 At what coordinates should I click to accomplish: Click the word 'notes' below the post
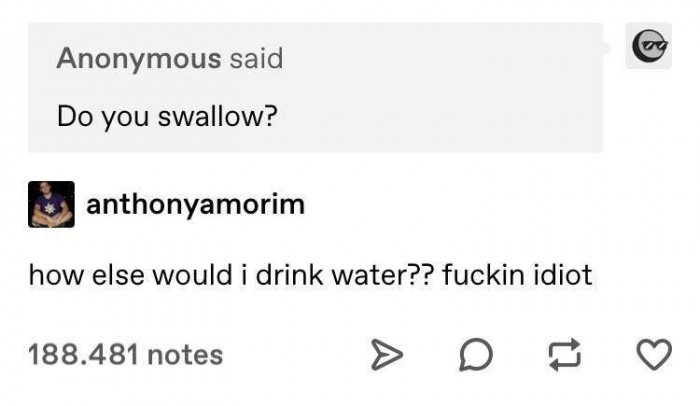185,356
